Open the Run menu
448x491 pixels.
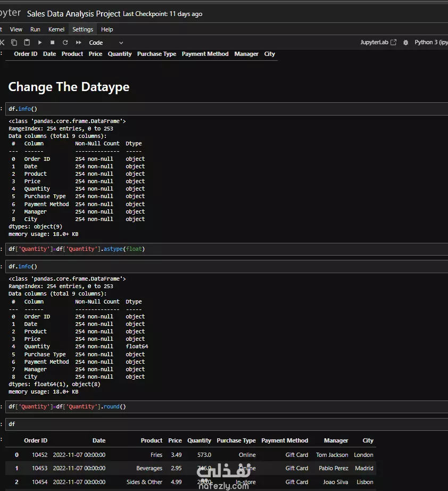35,29
